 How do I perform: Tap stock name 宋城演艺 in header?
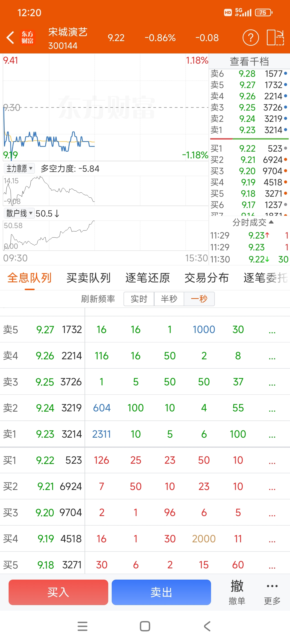[68, 32]
